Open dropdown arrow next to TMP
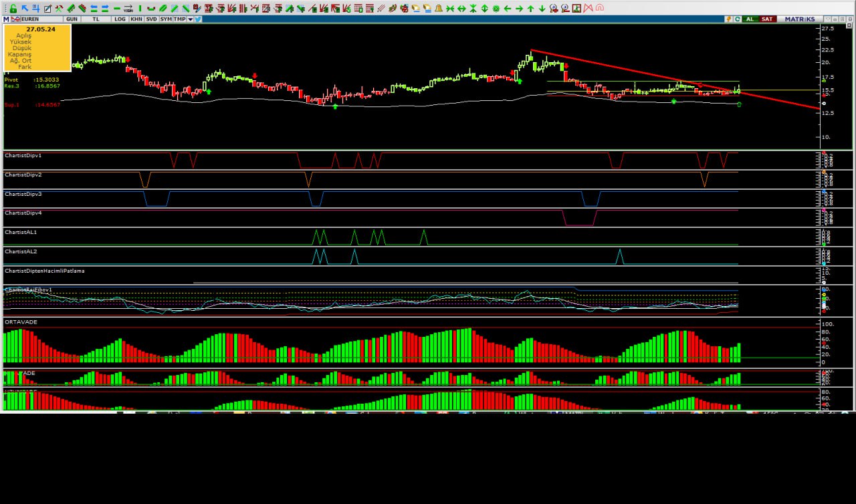This screenshot has width=856, height=504. point(190,19)
